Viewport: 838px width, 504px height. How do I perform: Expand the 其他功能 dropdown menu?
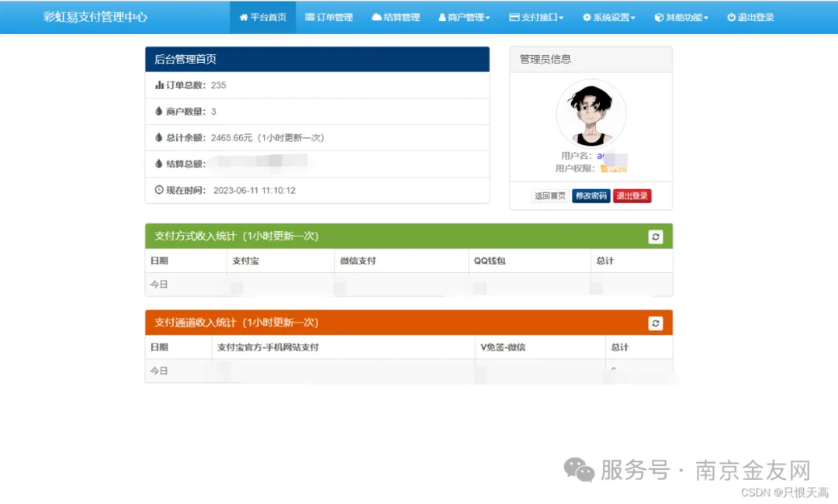click(681, 17)
